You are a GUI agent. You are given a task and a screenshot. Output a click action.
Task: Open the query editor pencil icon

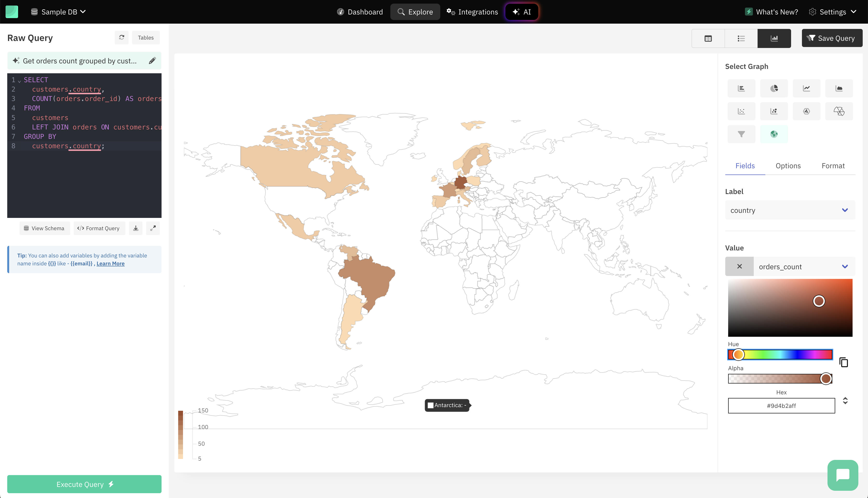tap(152, 61)
